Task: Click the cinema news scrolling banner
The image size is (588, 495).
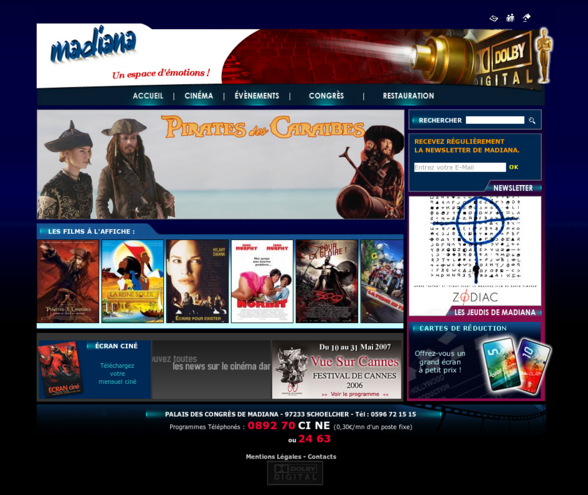Action: coord(211,369)
